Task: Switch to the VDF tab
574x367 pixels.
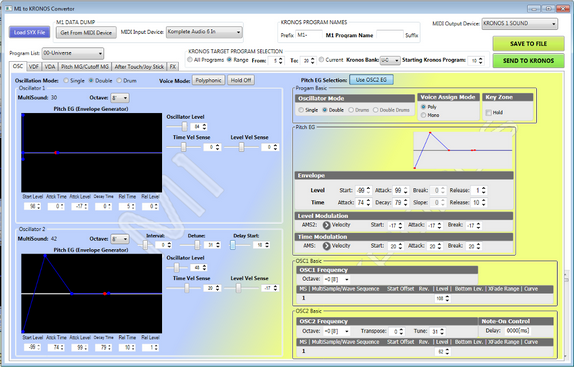Action: (x=34, y=67)
